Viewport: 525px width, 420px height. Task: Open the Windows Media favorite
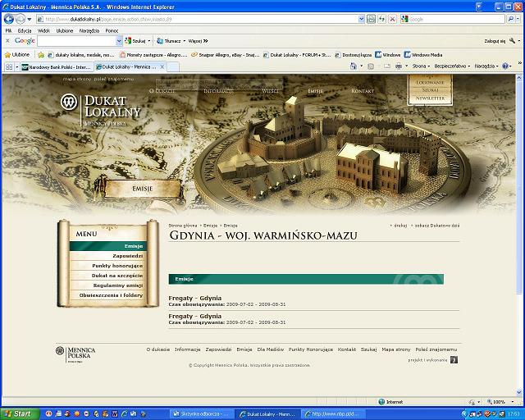point(423,55)
